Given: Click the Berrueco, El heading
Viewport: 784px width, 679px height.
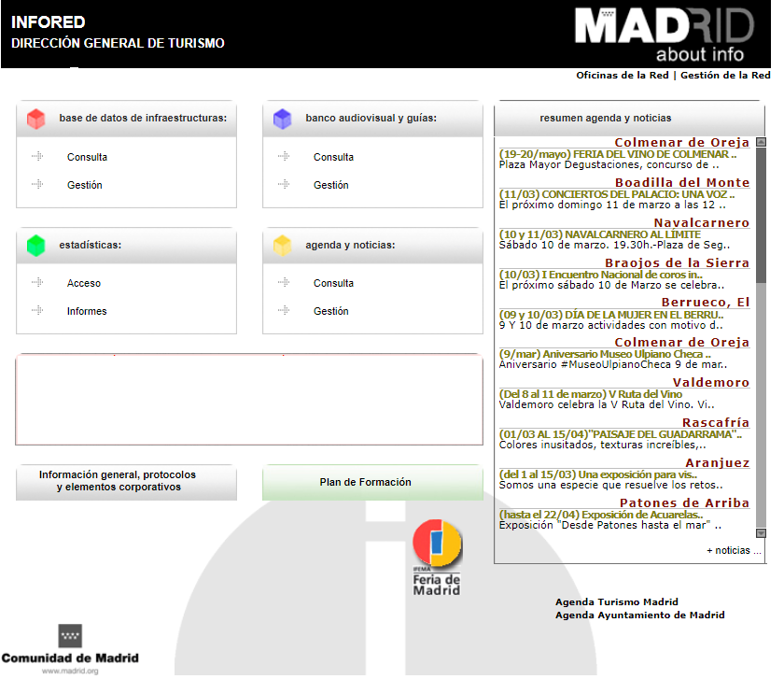Looking at the screenshot, I should [x=706, y=303].
